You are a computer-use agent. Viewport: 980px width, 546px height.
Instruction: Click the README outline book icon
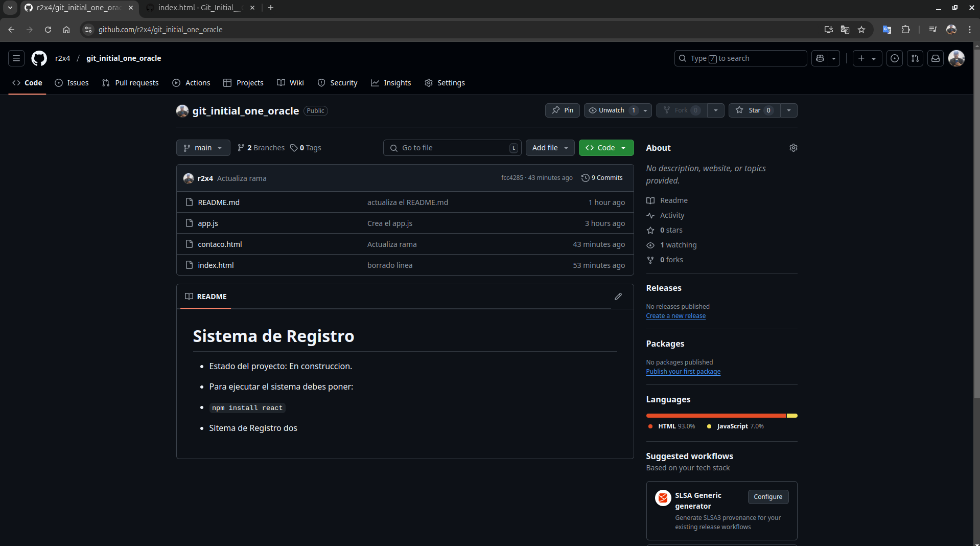189,297
